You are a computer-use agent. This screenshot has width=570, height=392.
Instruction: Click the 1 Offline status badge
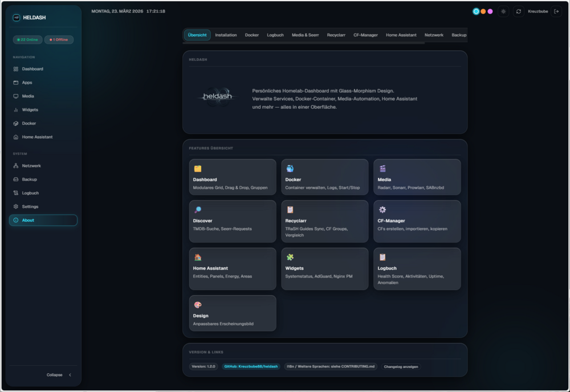pos(59,40)
